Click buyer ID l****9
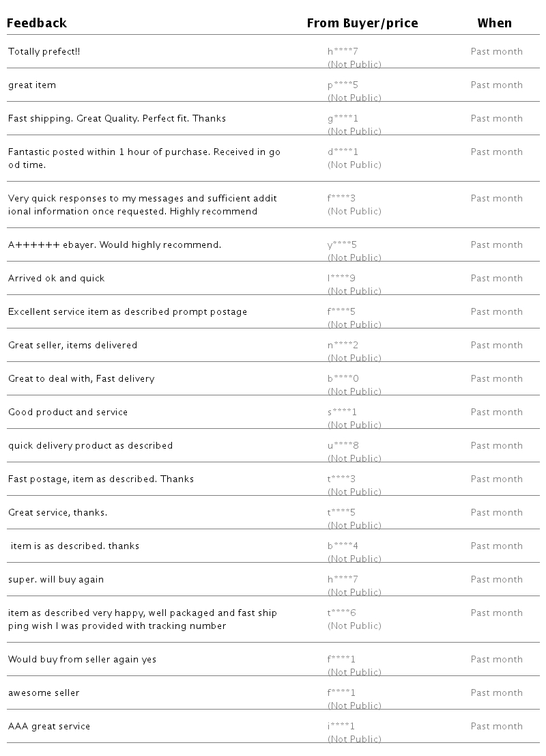The image size is (546, 756). [341, 278]
